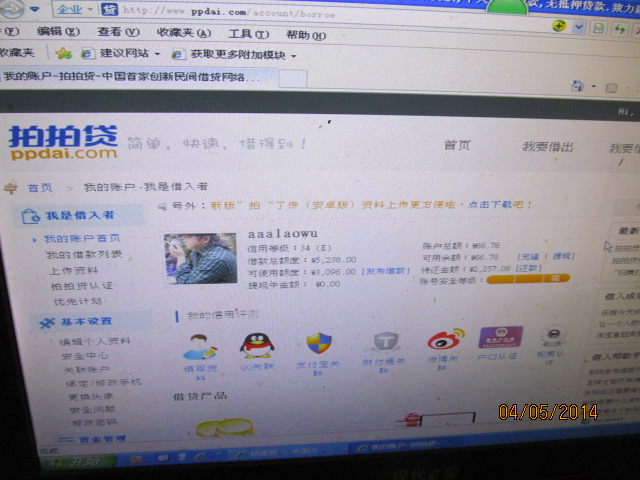Click the 提现 withdraw link
Screen dimensions: 640x480
pyautogui.click(x=563, y=256)
